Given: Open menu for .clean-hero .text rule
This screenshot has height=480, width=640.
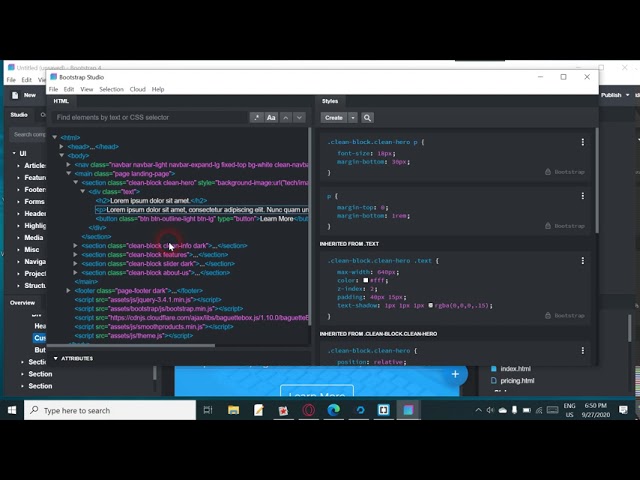Looking at the screenshot, I should pyautogui.click(x=582, y=260).
